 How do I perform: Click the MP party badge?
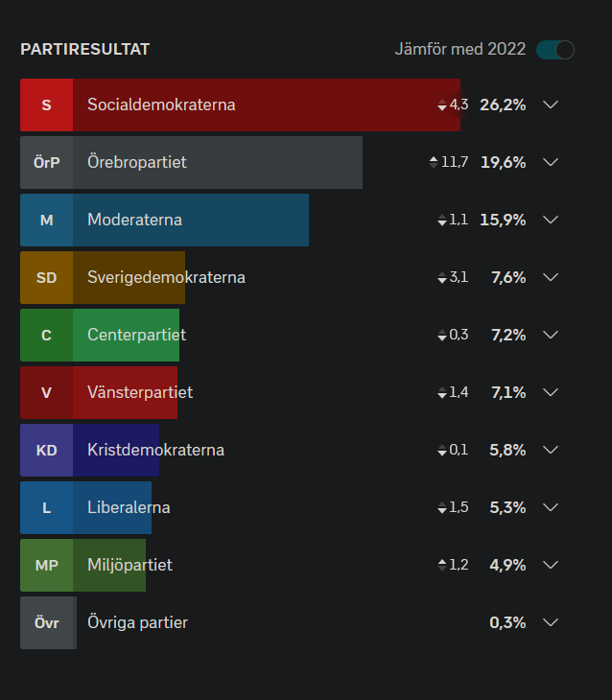pos(46,566)
